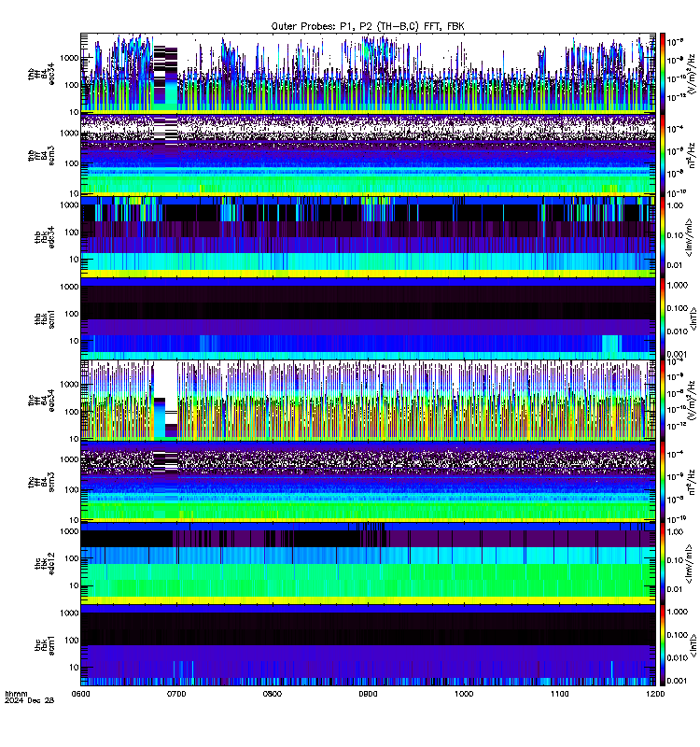Select the 0900 time axis label
Screen dimensions: 700x747
(x=368, y=694)
